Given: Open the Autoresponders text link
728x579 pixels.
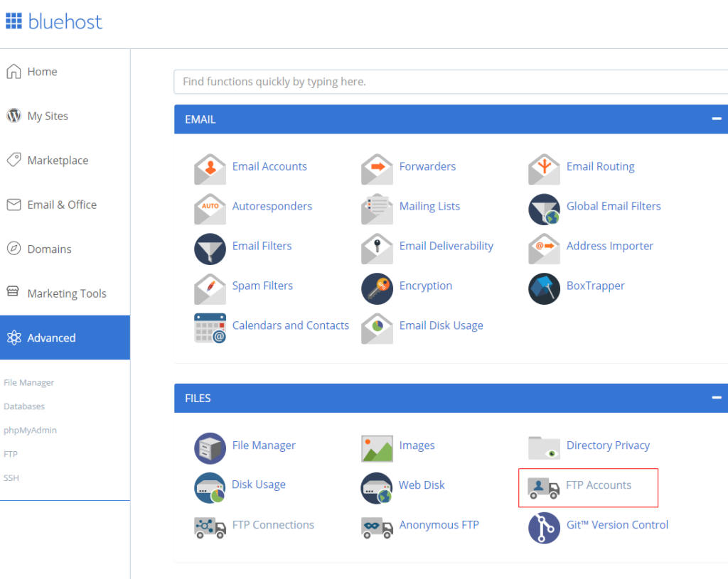Looking at the screenshot, I should coord(272,207).
